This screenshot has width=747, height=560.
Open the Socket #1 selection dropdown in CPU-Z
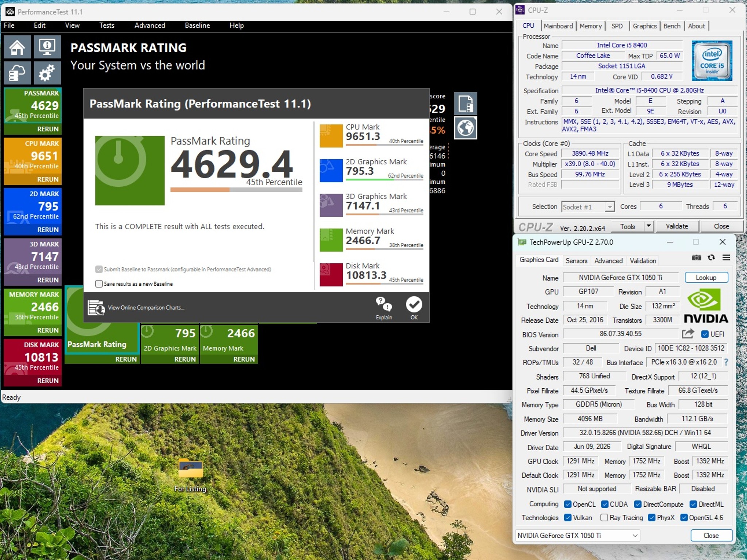tap(588, 207)
